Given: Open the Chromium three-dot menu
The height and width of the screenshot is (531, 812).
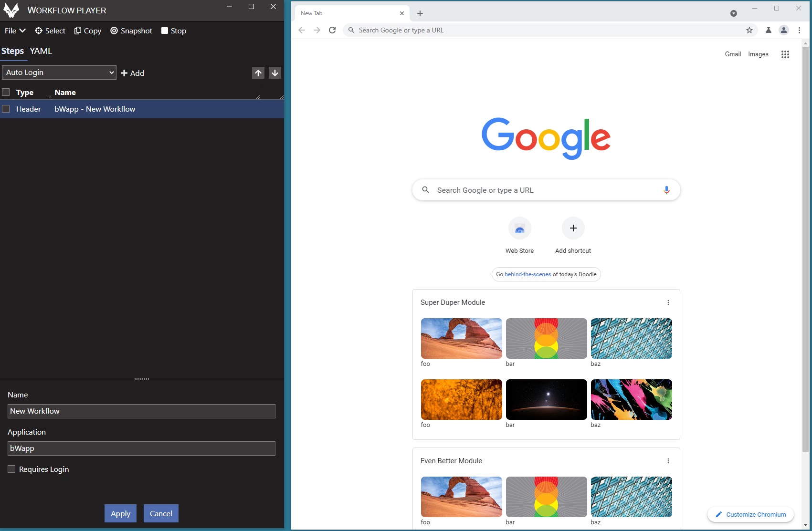Looking at the screenshot, I should point(799,30).
